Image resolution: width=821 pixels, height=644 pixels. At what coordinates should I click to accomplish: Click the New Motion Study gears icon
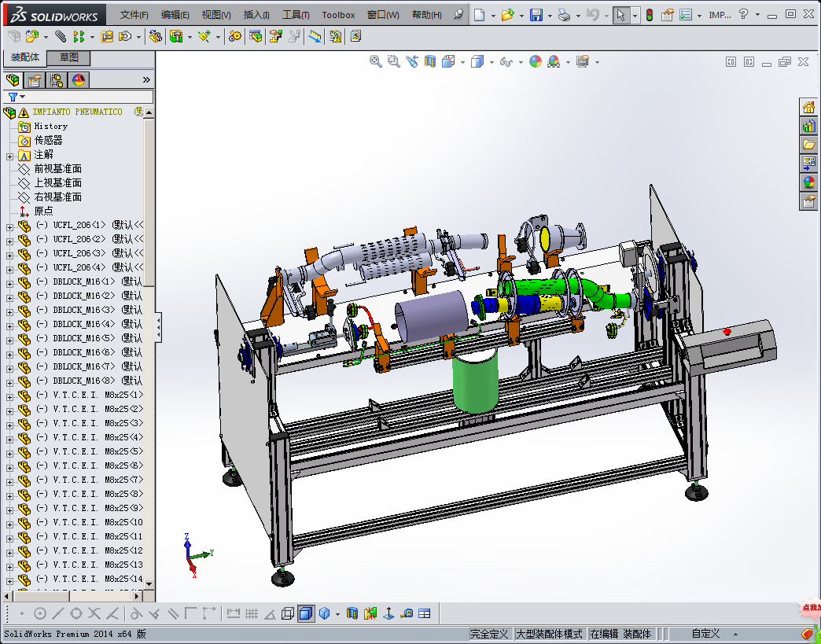[235, 36]
